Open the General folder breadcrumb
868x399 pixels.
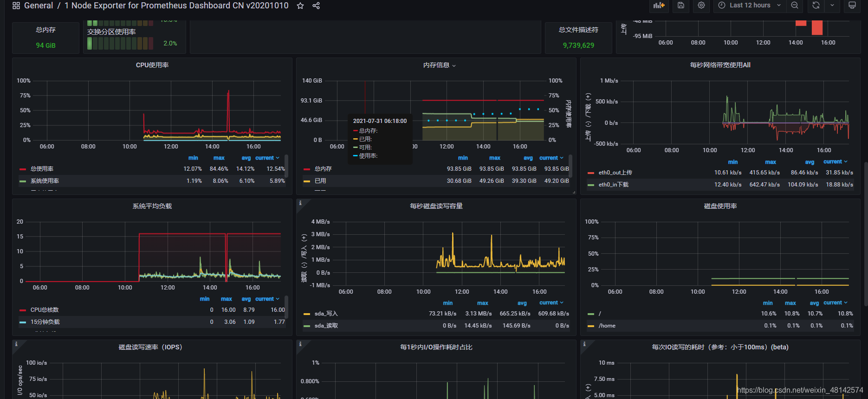tap(39, 6)
